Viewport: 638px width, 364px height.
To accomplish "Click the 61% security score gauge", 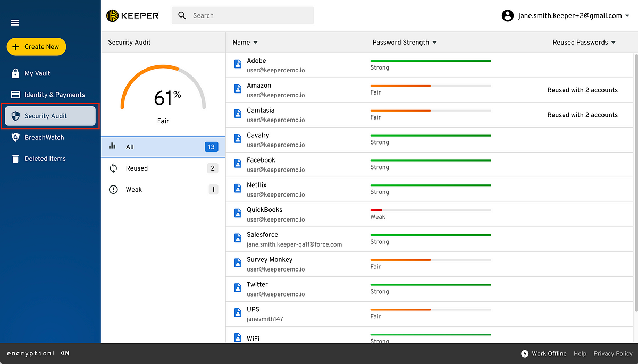I will (163, 97).
